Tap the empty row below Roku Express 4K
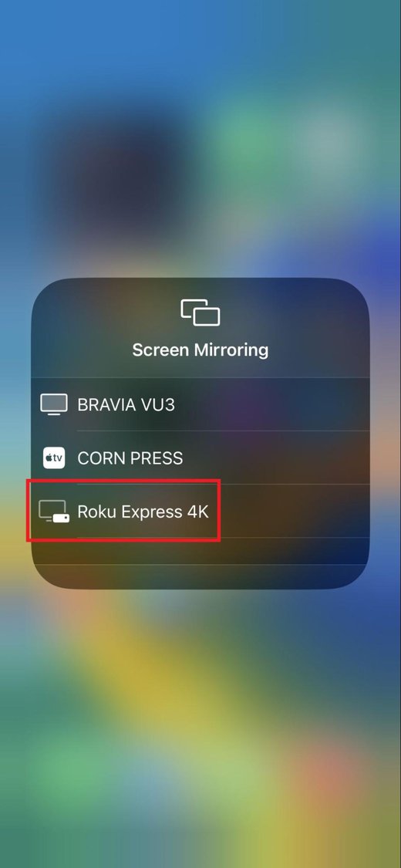Screen dimensions: 401x868 pyautogui.click(x=200, y=551)
